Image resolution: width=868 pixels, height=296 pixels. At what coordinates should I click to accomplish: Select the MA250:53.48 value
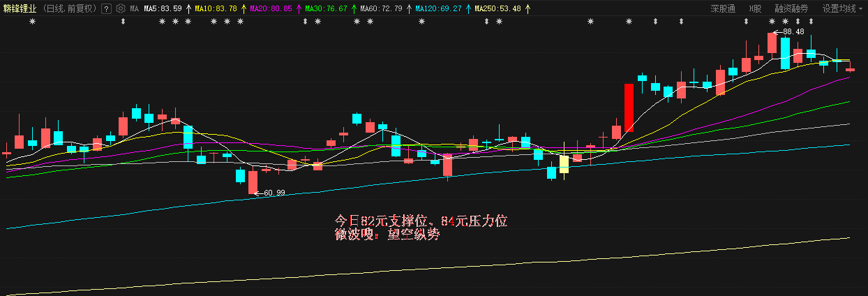497,9
